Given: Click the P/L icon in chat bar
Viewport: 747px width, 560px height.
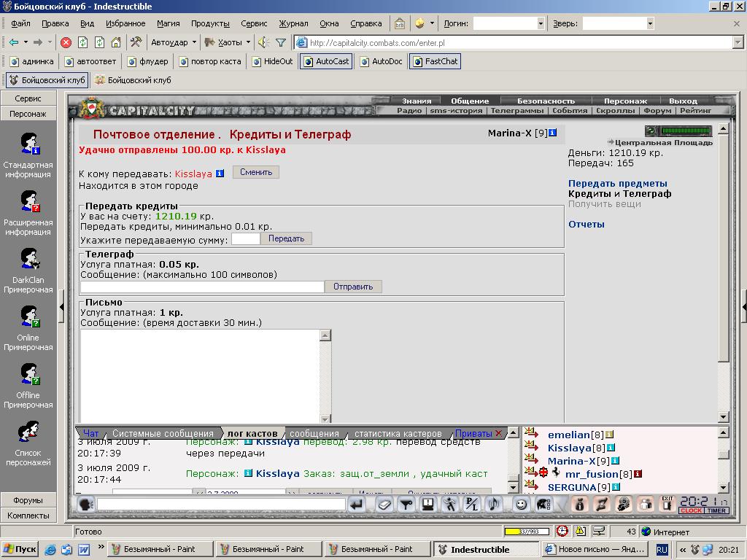Looking at the screenshot, I should click(x=472, y=505).
